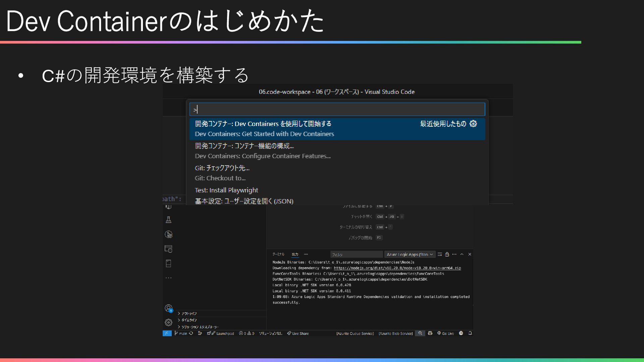Run Test: Install Playwright command
The height and width of the screenshot is (362, 644).
pos(337,190)
